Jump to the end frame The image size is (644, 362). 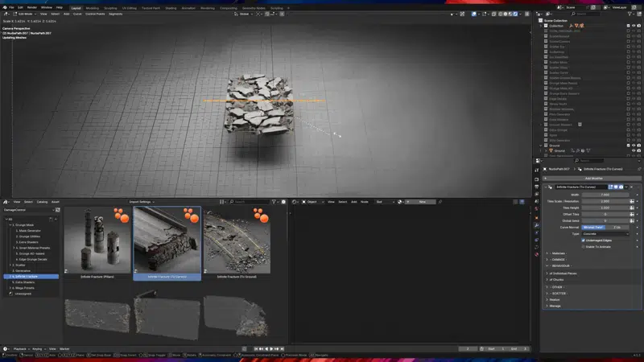[x=282, y=349]
